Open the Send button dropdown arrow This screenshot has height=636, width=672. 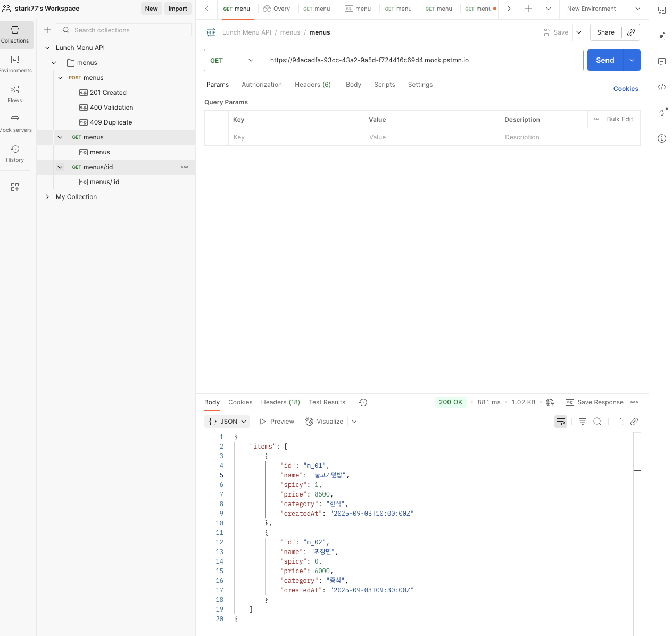pos(632,60)
